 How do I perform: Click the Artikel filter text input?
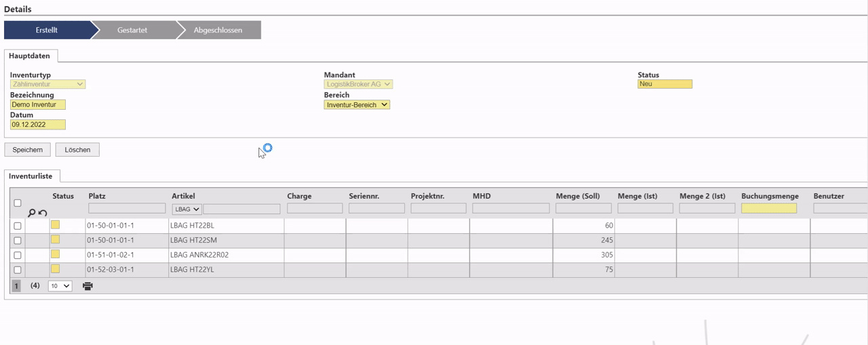241,209
